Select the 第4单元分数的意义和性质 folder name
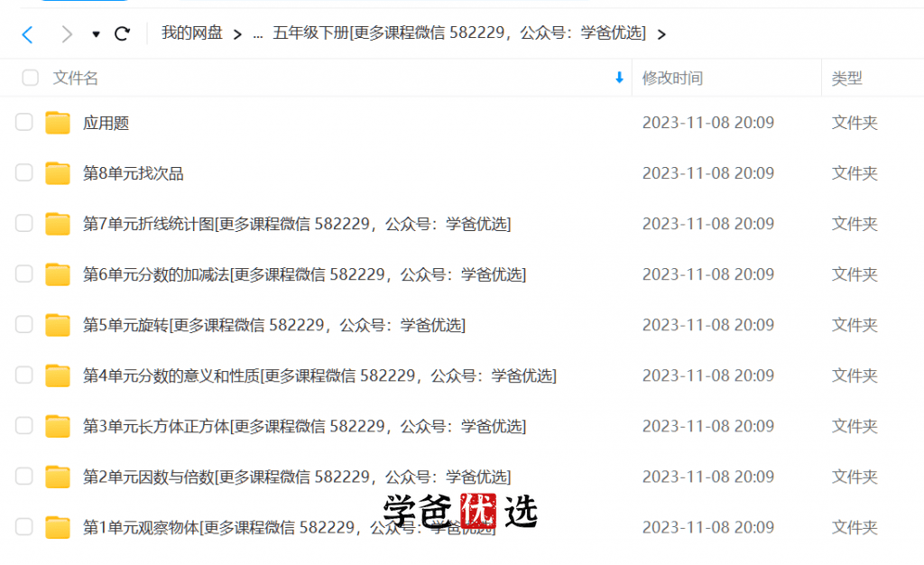 coord(320,375)
